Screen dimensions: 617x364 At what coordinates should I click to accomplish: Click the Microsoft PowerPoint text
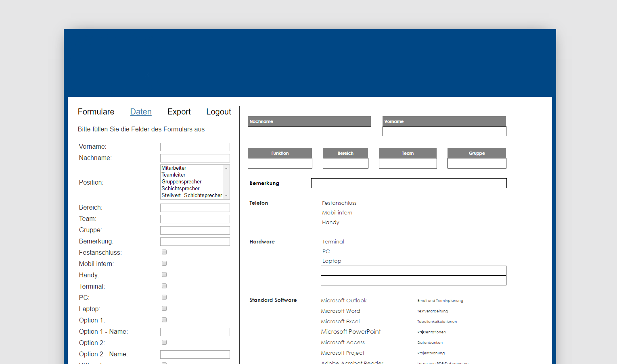tap(351, 332)
